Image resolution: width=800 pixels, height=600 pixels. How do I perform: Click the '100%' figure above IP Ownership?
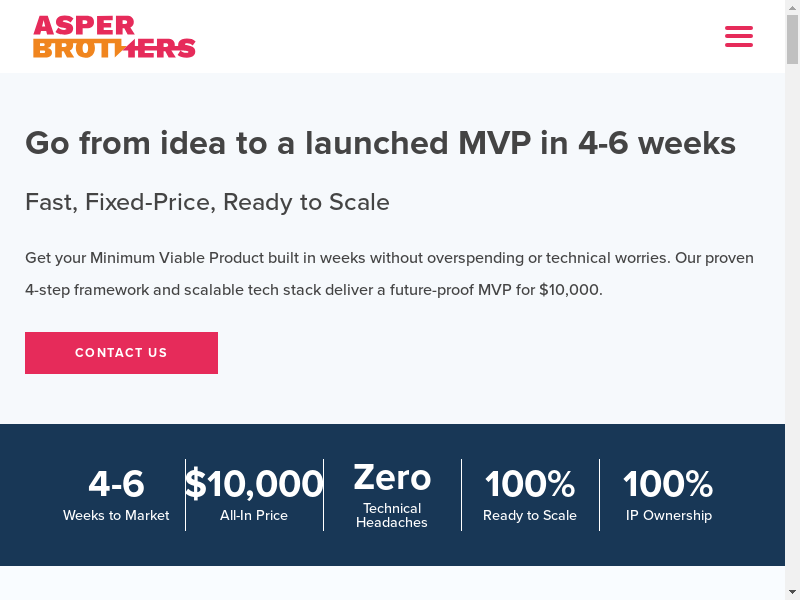coord(668,484)
